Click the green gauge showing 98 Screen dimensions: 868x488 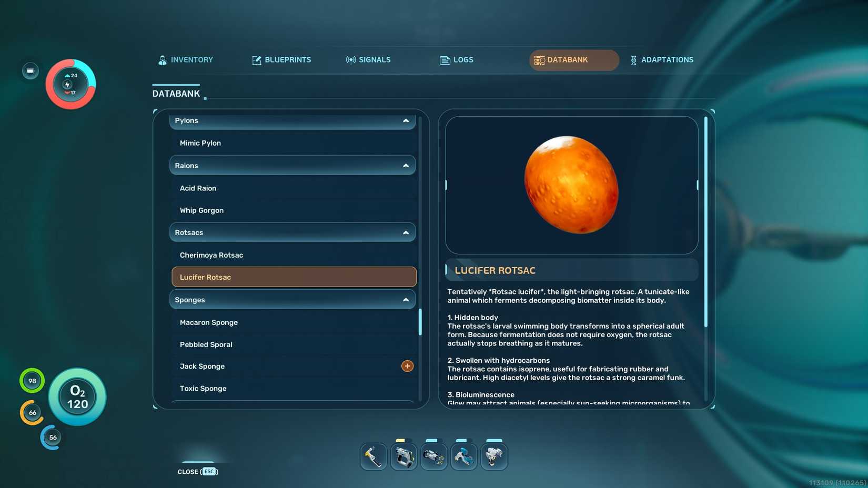[x=32, y=381]
